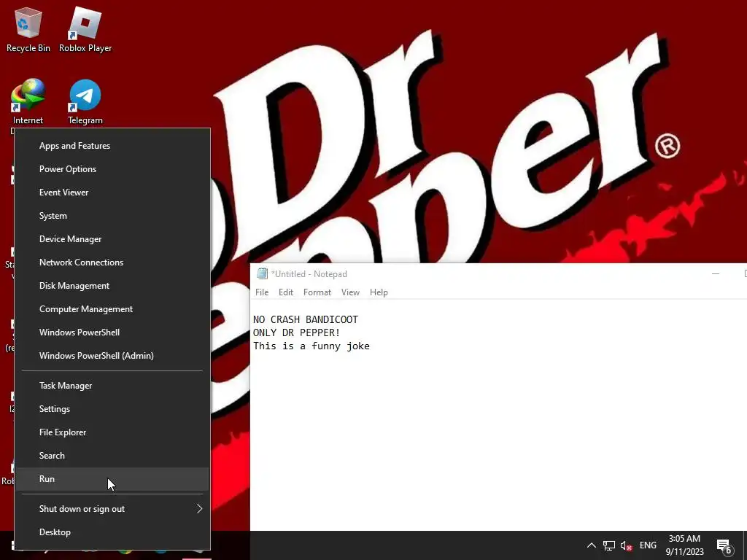The width and height of the screenshot is (747, 560).
Task: Click the muted volume tray icon
Action: [626, 545]
